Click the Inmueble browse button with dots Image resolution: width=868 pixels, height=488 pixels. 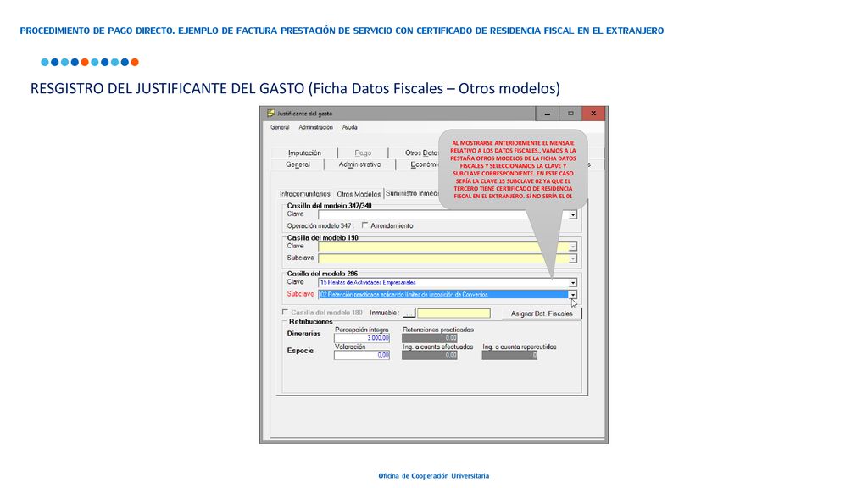coord(409,313)
